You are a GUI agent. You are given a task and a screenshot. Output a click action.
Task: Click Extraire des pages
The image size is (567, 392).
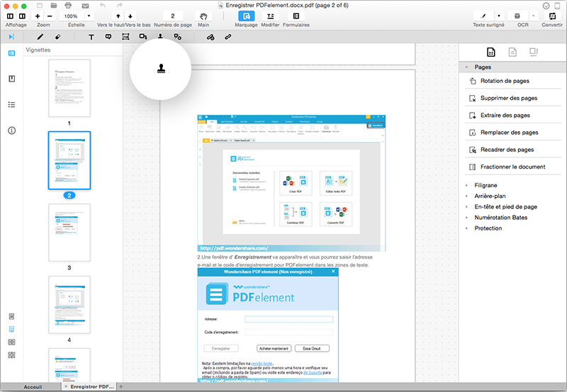pos(512,116)
